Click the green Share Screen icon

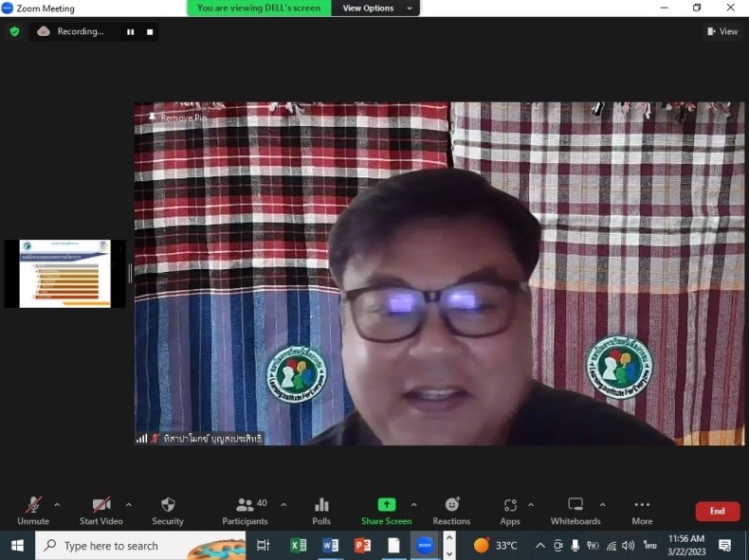pyautogui.click(x=386, y=505)
